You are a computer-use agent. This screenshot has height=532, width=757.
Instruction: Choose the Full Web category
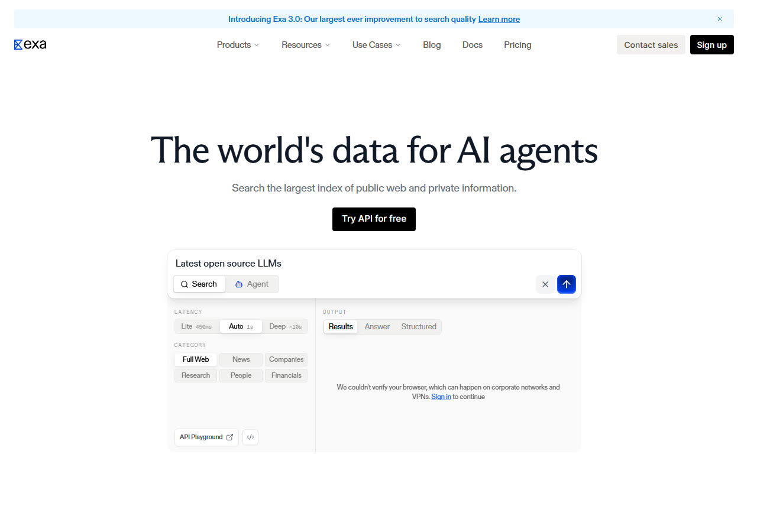tap(196, 359)
